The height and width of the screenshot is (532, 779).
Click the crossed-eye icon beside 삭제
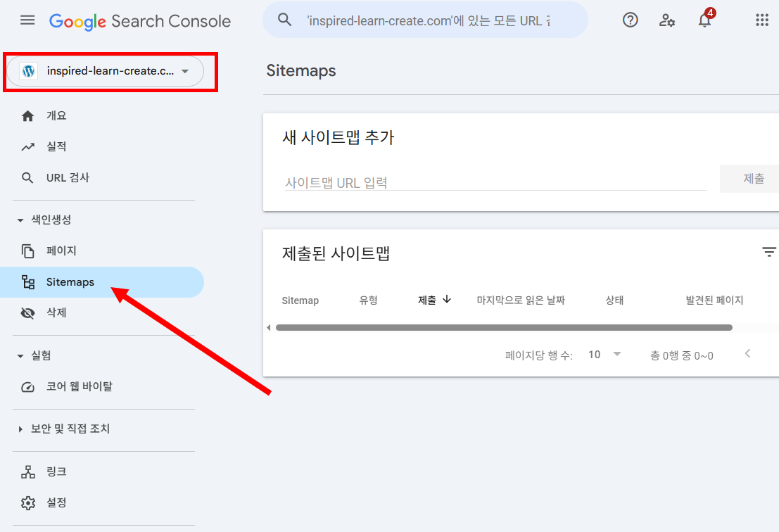(x=28, y=313)
